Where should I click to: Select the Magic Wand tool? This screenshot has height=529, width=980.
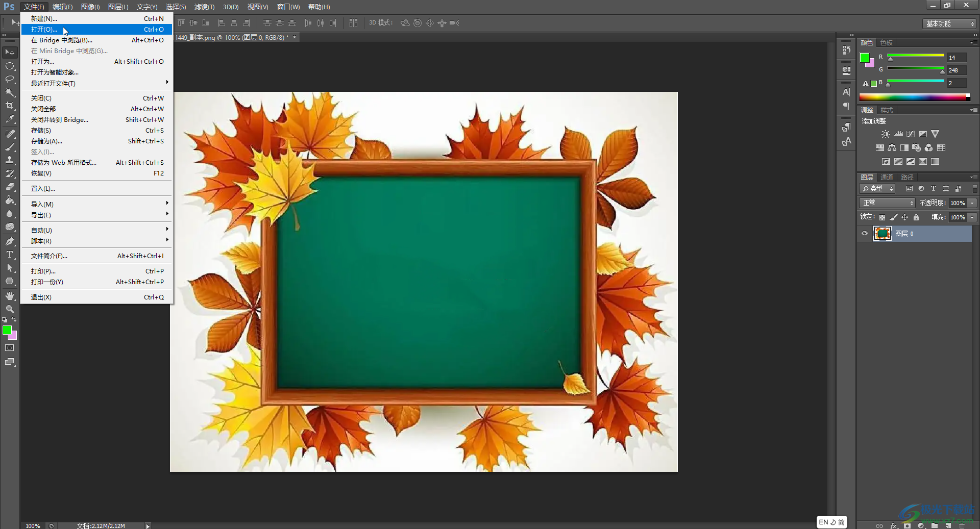pos(10,92)
